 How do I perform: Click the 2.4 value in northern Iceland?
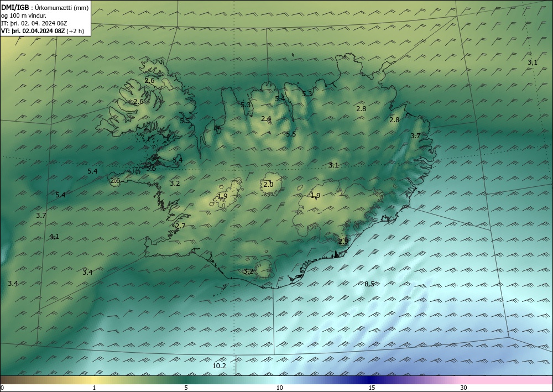click(266, 119)
